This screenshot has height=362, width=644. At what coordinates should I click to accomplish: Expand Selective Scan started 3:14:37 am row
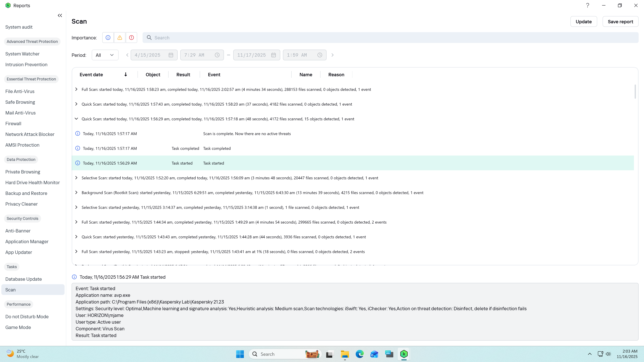click(76, 207)
